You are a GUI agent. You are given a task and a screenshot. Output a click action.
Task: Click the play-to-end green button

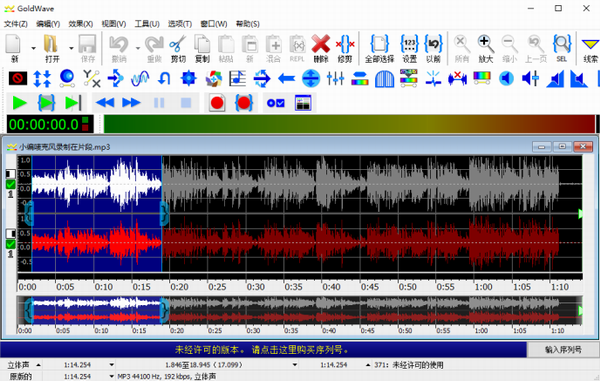(73, 103)
